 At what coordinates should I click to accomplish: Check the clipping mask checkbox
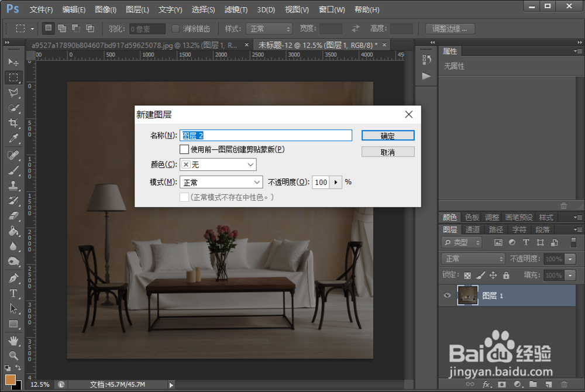click(184, 150)
